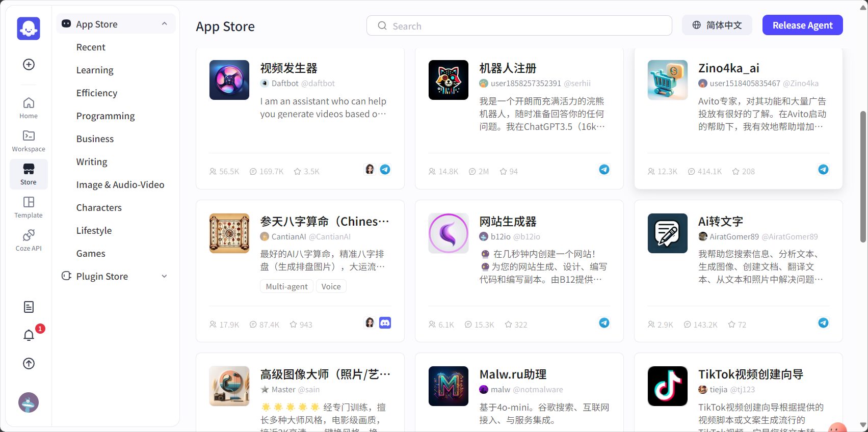The height and width of the screenshot is (432, 868).
Task: Click Telegram icon on 机器人注册 card
Action: point(604,170)
